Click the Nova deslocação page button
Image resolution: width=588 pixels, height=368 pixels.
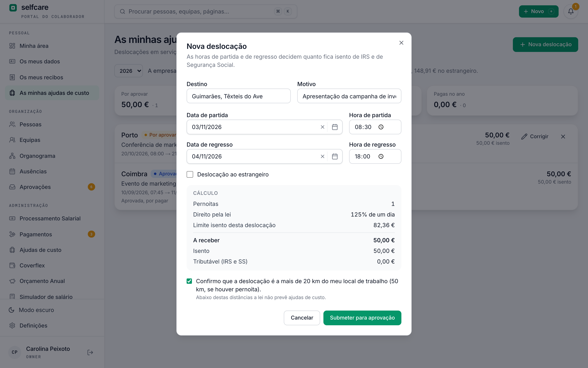click(x=545, y=45)
